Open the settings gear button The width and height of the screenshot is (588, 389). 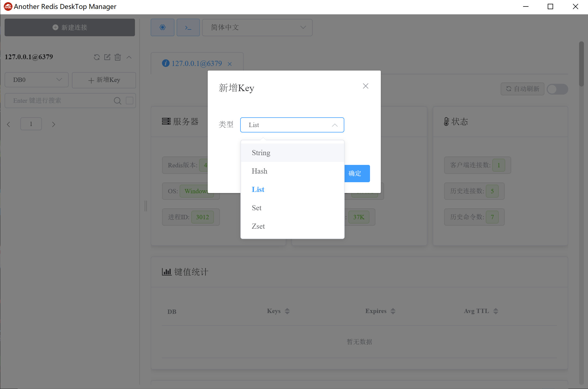point(162,27)
